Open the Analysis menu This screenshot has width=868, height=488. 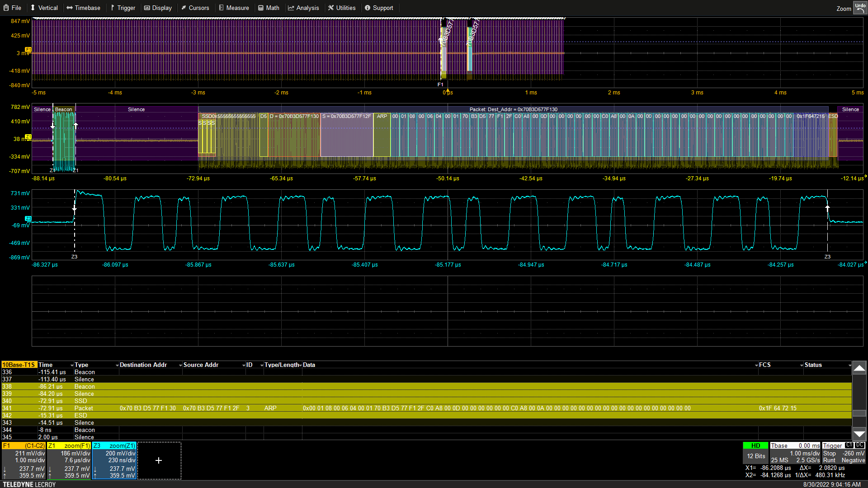point(303,8)
